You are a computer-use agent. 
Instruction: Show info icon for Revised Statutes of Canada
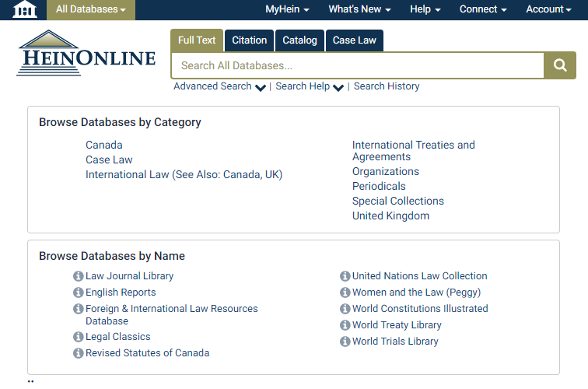coord(78,353)
